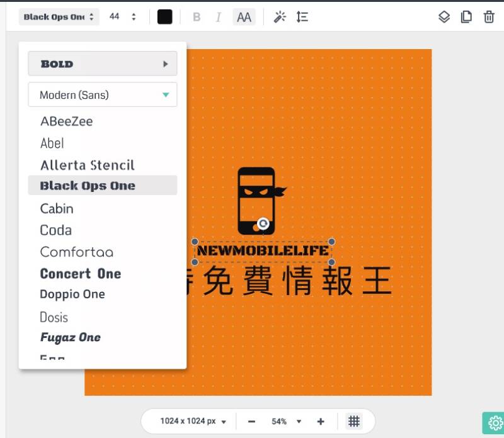Pick the Cabin font
Screen dimensions: 504x438
pos(57,209)
